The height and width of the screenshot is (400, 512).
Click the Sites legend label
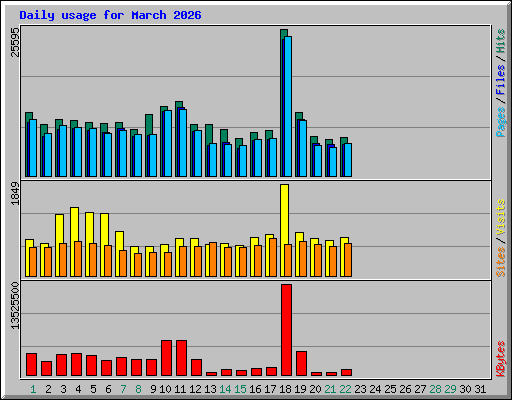point(500,262)
